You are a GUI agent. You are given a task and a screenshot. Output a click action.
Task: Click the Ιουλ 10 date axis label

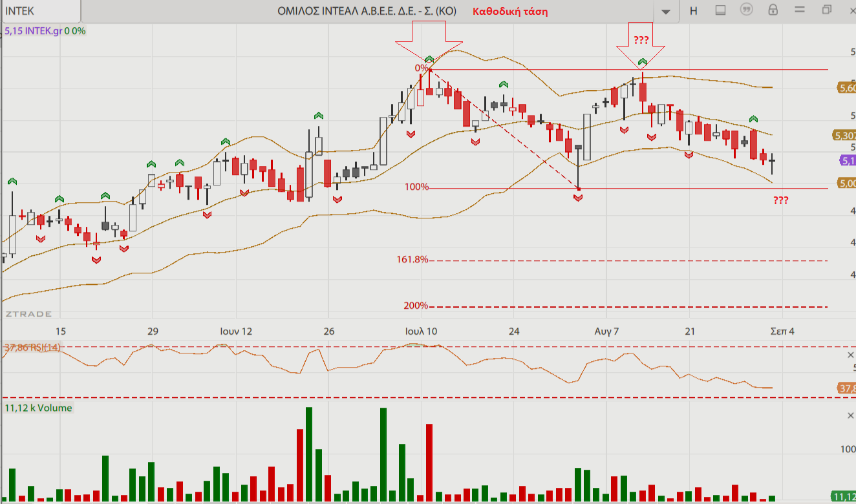[x=421, y=331]
